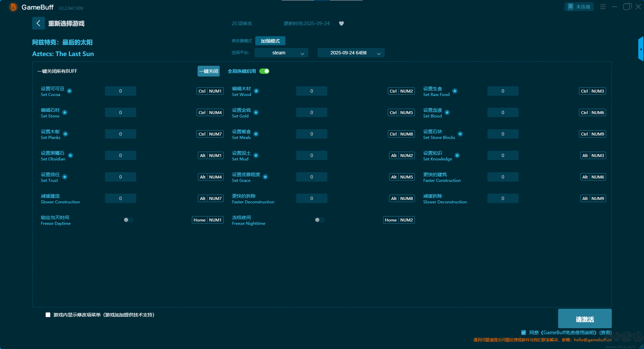Open the disclaimer (查看) view link
The image size is (644, 349).
(x=606, y=333)
